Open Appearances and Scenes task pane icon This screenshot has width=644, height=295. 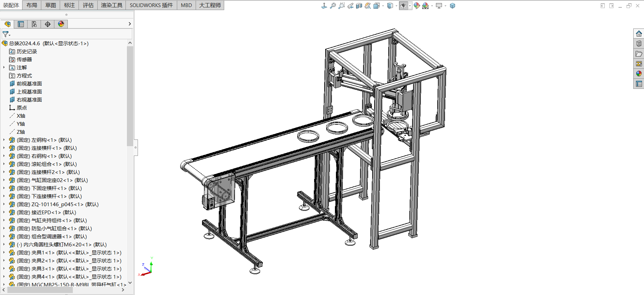[639, 74]
